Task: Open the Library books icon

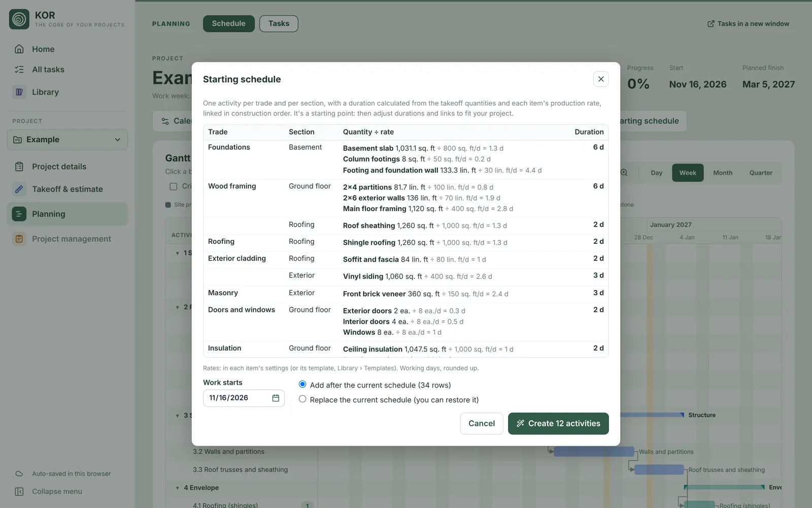Action: tap(19, 92)
